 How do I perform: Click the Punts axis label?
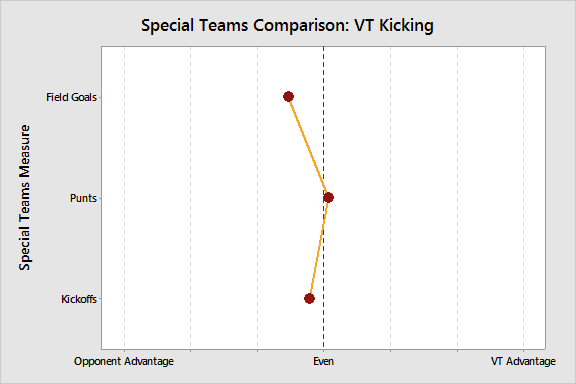[x=83, y=198]
